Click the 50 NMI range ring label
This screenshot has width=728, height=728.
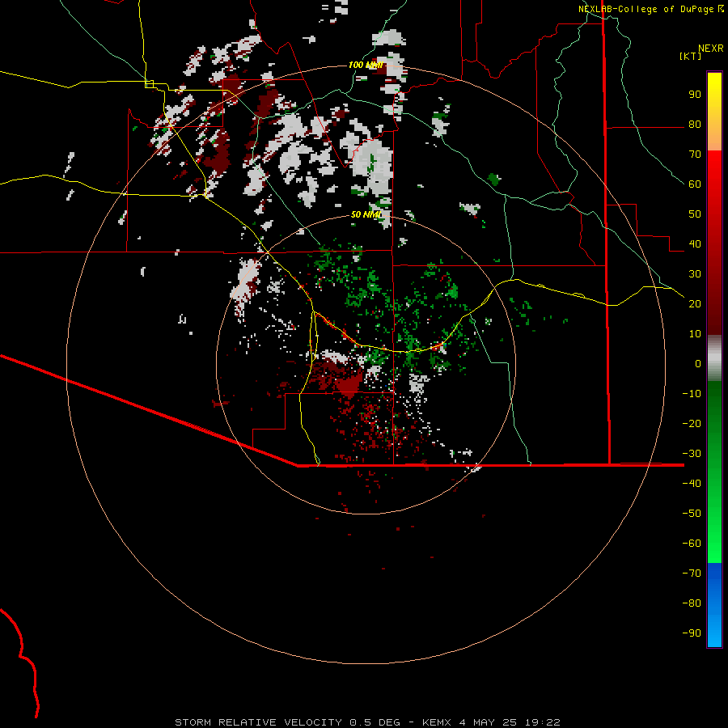[x=366, y=214]
